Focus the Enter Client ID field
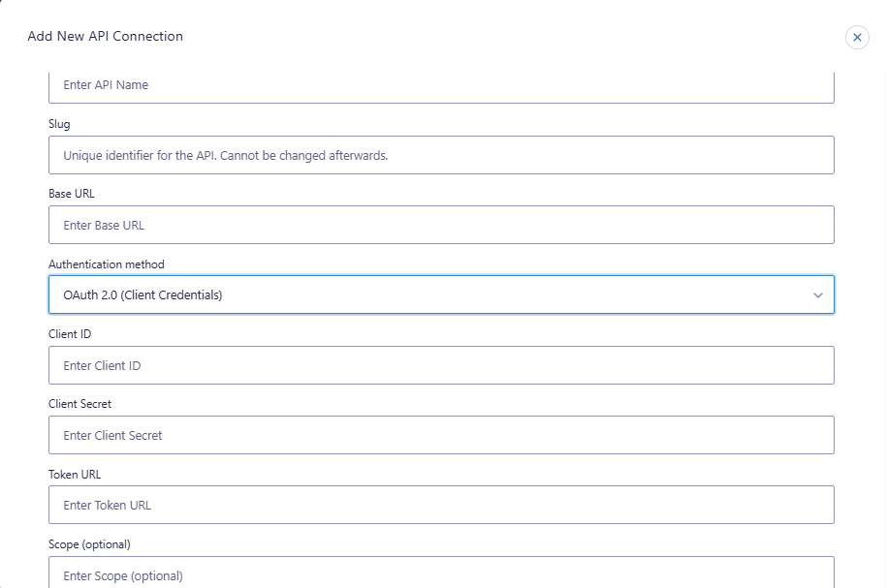The width and height of the screenshot is (887, 588). point(441,365)
